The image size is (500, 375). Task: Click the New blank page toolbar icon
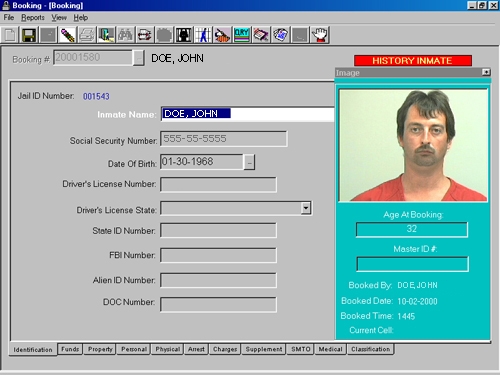tap(10, 35)
